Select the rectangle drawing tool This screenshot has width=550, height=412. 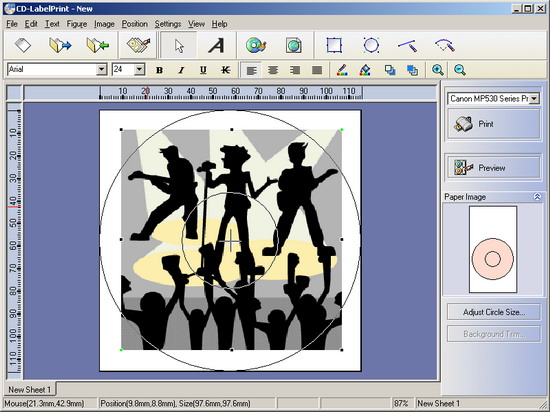(334, 45)
